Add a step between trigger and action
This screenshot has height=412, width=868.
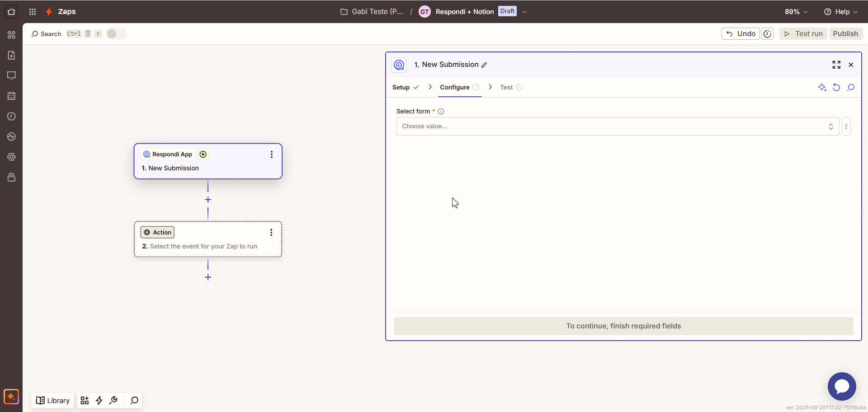tap(208, 200)
